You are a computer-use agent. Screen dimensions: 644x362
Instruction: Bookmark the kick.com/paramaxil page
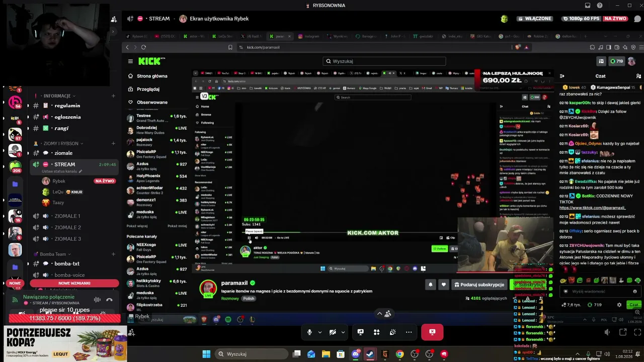click(230, 47)
